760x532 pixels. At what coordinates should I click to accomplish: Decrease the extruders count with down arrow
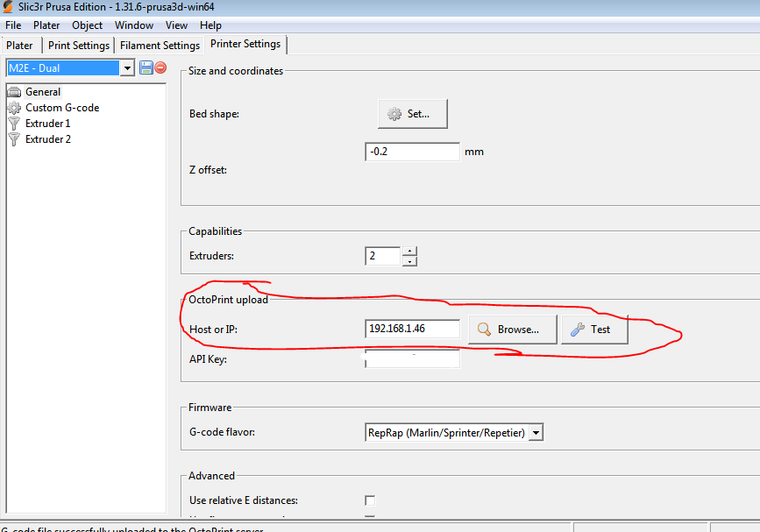pyautogui.click(x=409, y=260)
